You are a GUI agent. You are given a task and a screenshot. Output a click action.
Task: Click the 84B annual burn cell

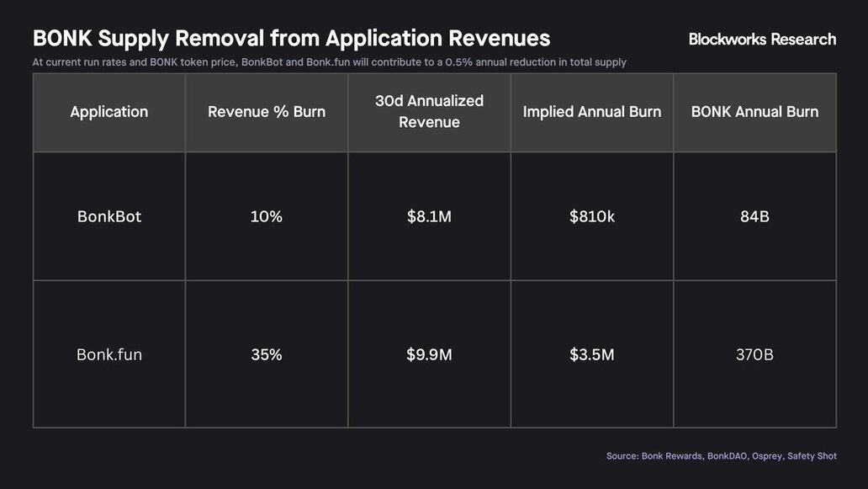pos(754,216)
